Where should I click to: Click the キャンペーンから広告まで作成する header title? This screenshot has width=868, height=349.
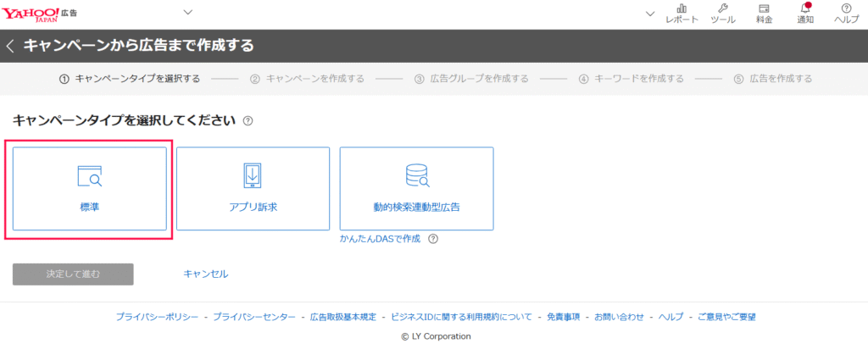(138, 46)
